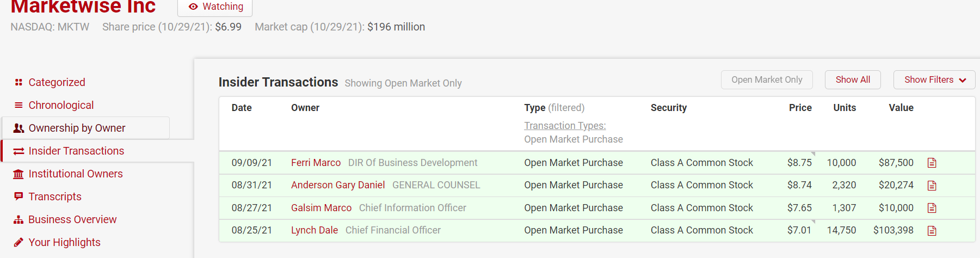The height and width of the screenshot is (258, 980).
Task: Open Lynch Dale owner link
Action: pos(315,230)
